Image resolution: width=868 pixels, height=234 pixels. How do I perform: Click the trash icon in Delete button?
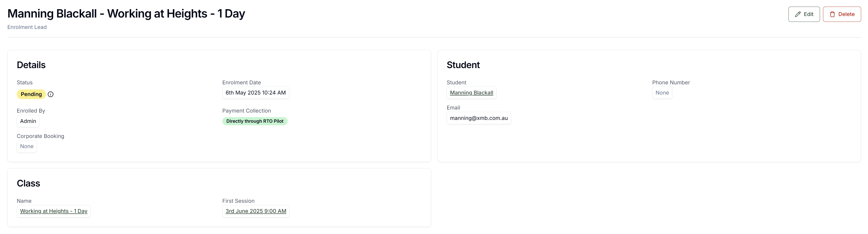click(832, 14)
